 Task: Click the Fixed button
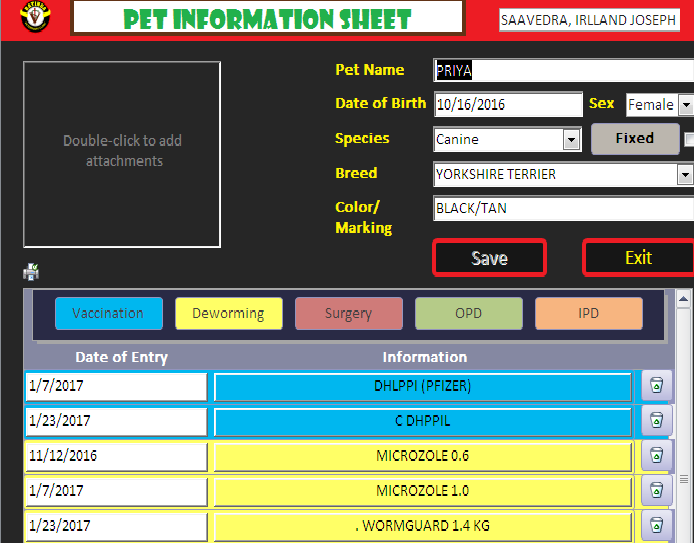coord(634,139)
